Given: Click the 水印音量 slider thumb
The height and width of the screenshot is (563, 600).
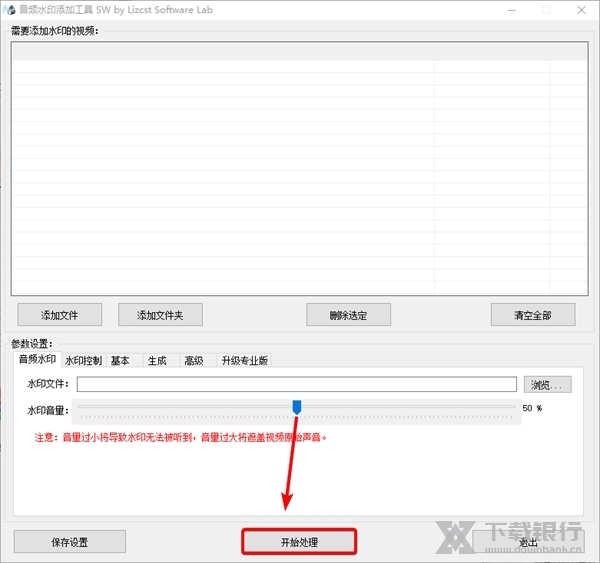Looking at the screenshot, I should (x=297, y=407).
